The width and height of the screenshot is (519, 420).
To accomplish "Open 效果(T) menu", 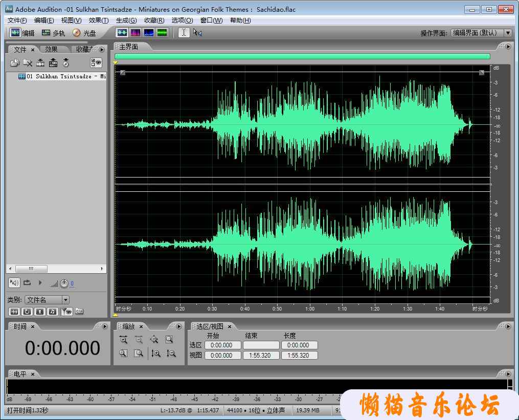I will pyautogui.click(x=99, y=20).
